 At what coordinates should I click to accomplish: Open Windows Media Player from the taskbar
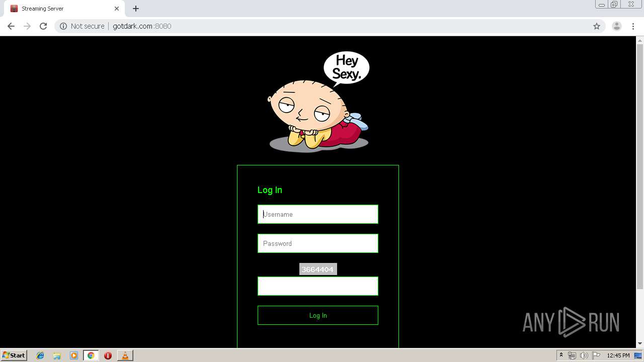[74, 355]
